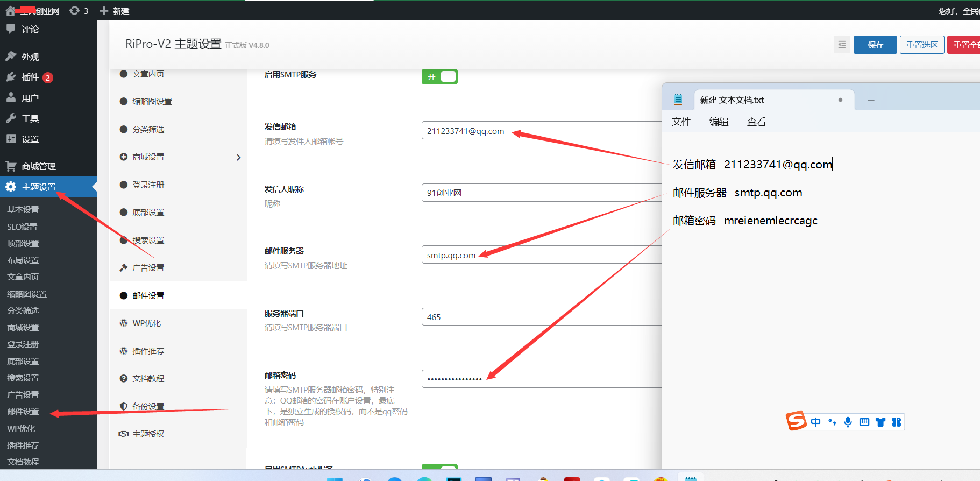Click the 邮件服务器=smtp.qq.com line in Notepad

pyautogui.click(x=737, y=193)
